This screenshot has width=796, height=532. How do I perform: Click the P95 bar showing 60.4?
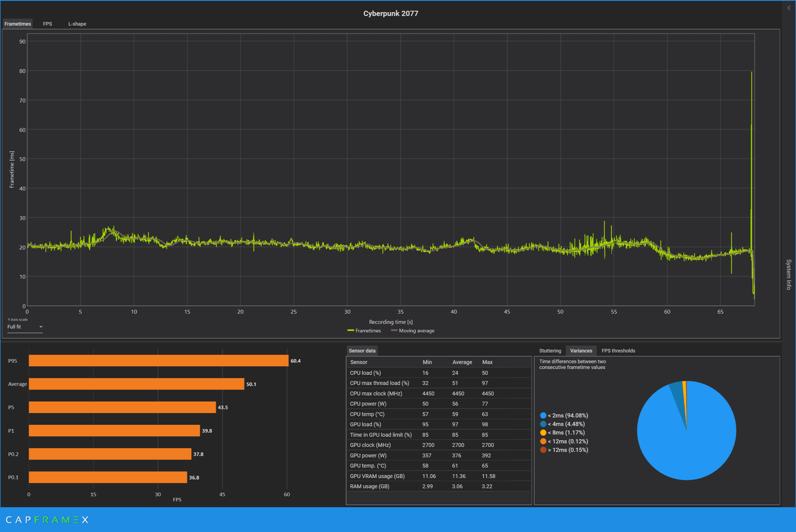[158, 361]
